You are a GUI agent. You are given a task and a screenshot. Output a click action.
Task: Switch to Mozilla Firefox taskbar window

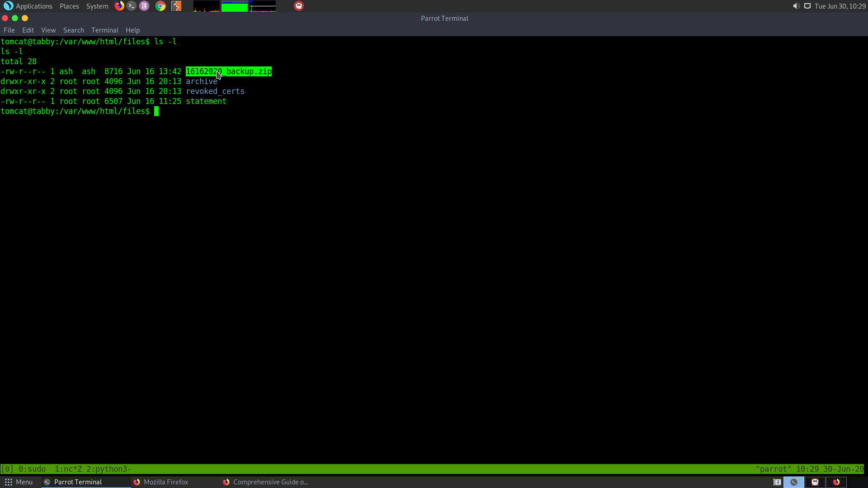165,482
